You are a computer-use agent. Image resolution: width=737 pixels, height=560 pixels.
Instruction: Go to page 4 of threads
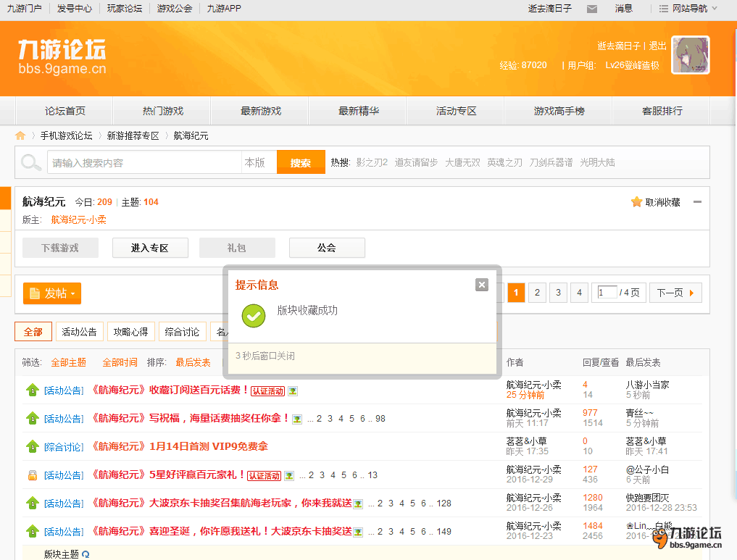click(x=579, y=293)
